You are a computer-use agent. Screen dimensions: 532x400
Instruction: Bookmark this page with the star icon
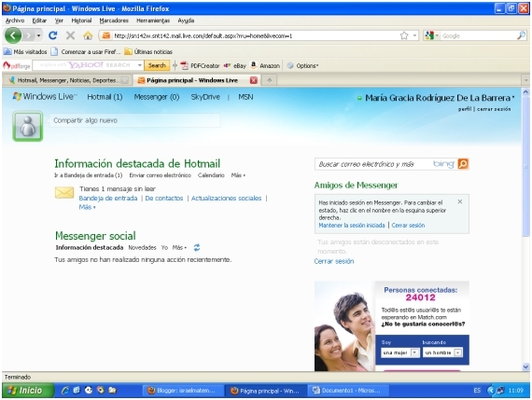(x=404, y=35)
